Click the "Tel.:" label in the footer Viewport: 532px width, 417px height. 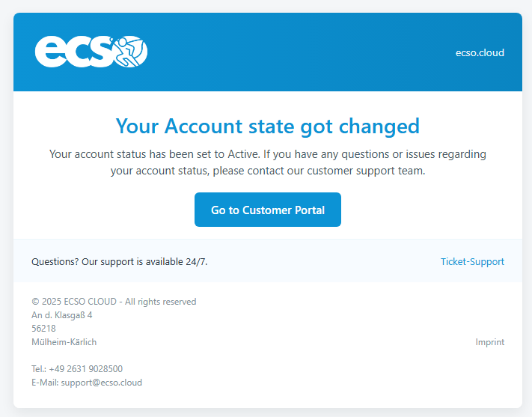pos(39,369)
